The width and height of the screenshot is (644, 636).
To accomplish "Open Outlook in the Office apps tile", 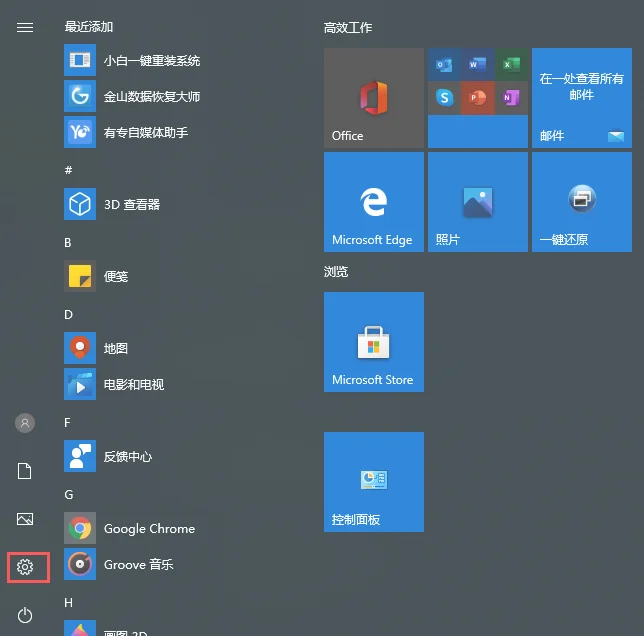I will tap(444, 64).
